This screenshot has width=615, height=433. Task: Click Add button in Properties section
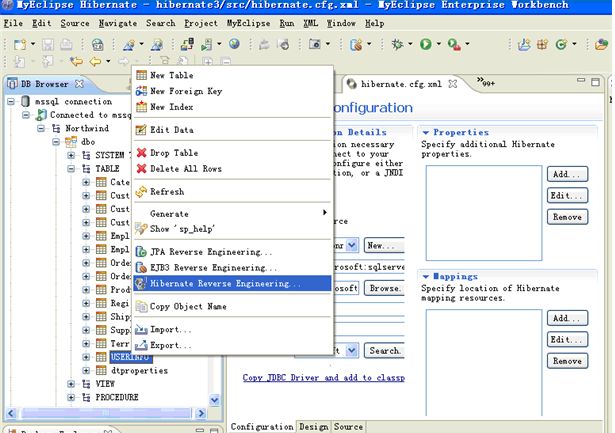(567, 174)
